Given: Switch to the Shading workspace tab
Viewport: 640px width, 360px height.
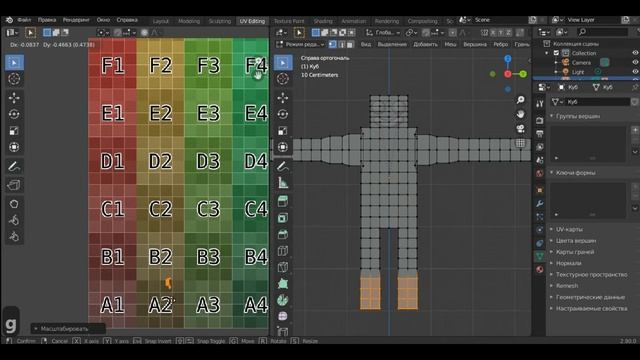Looking at the screenshot, I should 323,21.
